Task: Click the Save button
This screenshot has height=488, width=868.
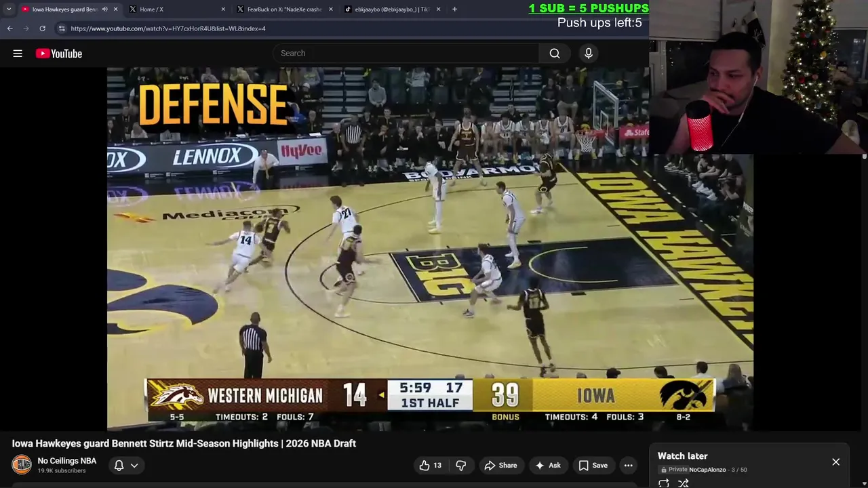Action: point(593,466)
